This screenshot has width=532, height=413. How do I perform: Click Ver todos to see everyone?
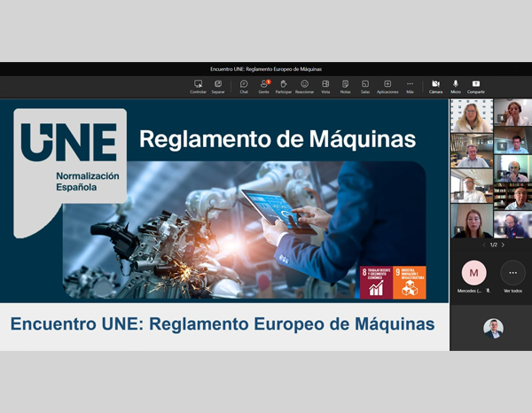[513, 291]
